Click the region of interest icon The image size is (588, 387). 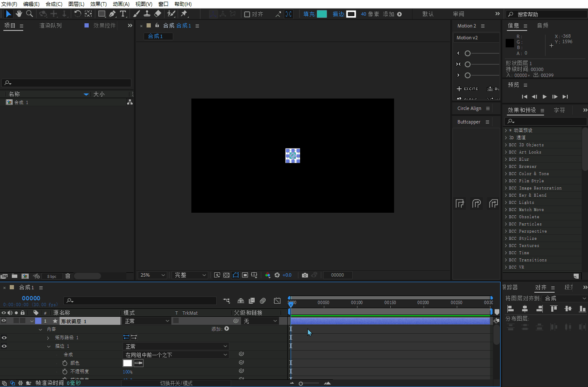point(245,275)
